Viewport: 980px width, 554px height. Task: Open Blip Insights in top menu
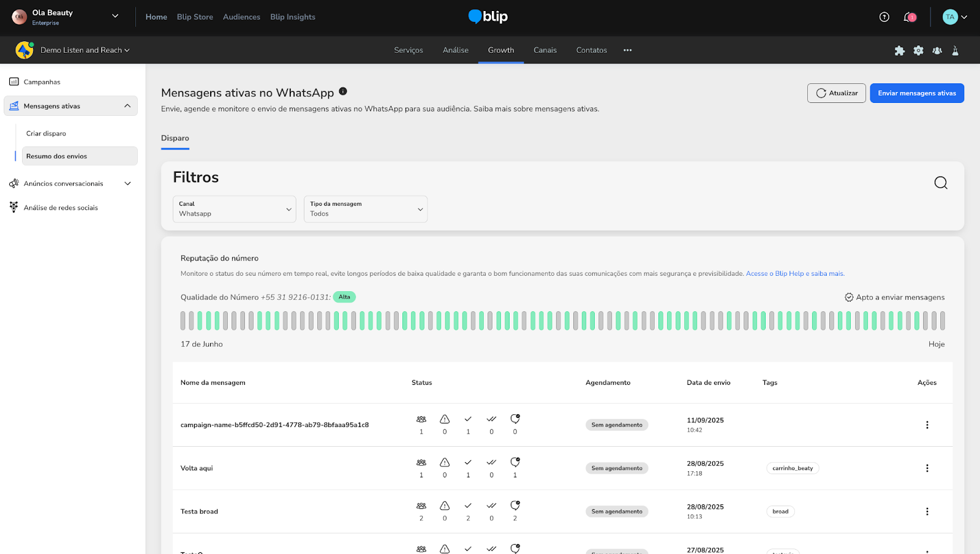(292, 17)
